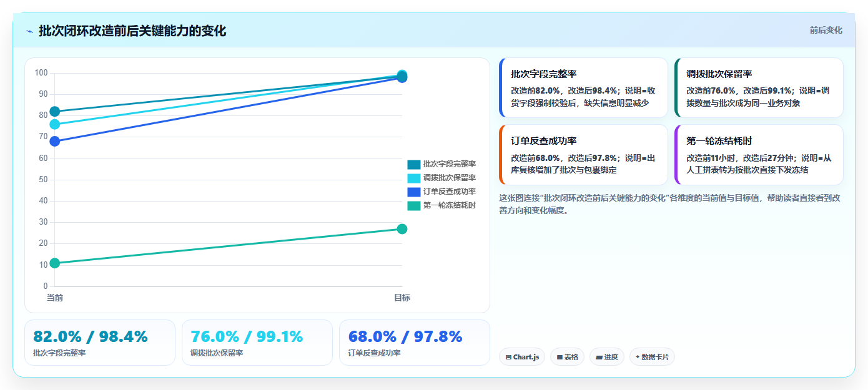The height and width of the screenshot is (390, 868).
Task: Click the 100 y-axis tick label
Action: (41, 73)
